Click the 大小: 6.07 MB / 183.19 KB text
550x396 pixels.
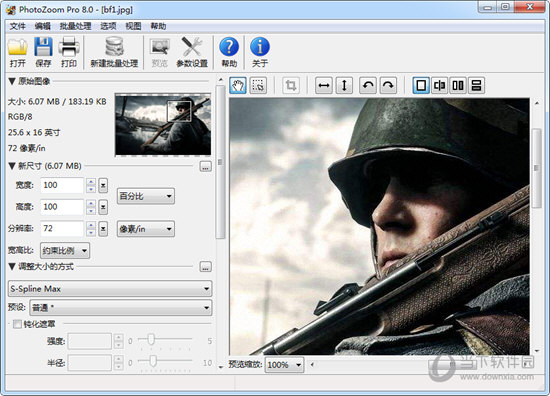[x=57, y=102]
